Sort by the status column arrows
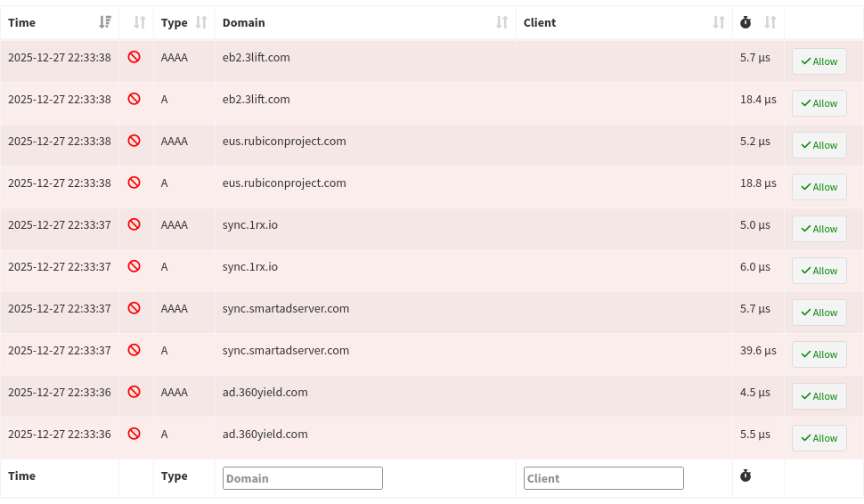Image resolution: width=864 pixels, height=504 pixels. 140,22
